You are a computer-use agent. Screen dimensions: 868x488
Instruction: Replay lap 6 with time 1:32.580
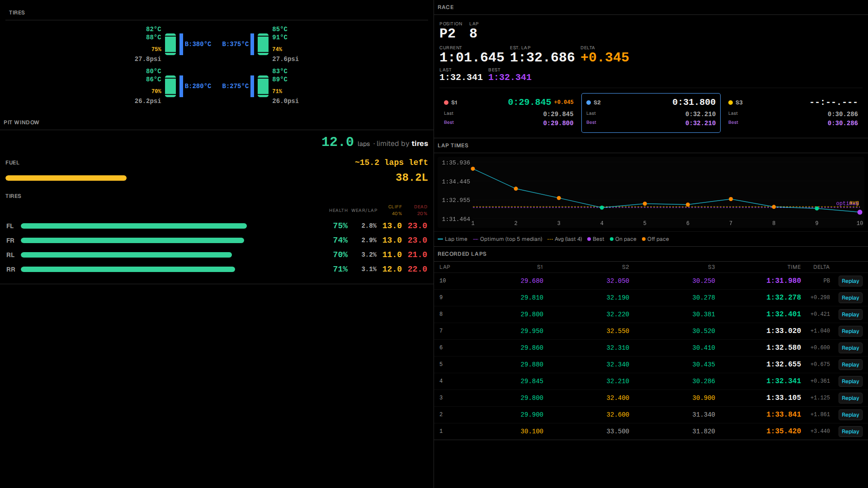(x=850, y=348)
